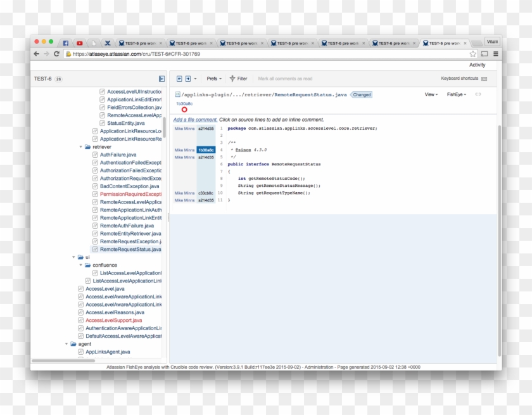
Task: Collapse the file tree sidebar panel
Action: point(161,79)
